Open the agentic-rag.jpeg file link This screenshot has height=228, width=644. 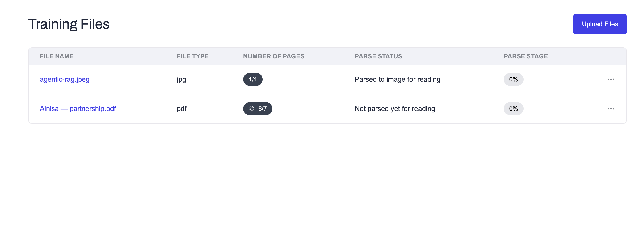tap(64, 79)
